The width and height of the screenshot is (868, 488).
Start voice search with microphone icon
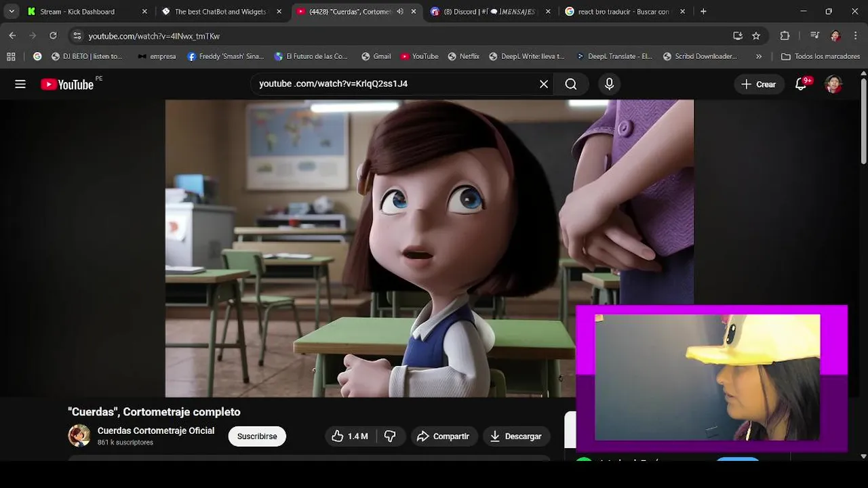pyautogui.click(x=609, y=84)
